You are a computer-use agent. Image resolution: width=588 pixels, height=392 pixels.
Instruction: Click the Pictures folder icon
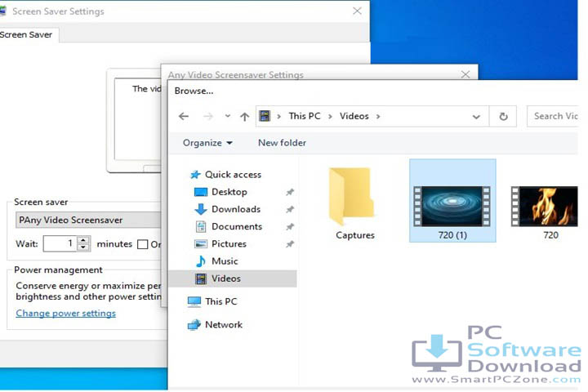point(201,244)
